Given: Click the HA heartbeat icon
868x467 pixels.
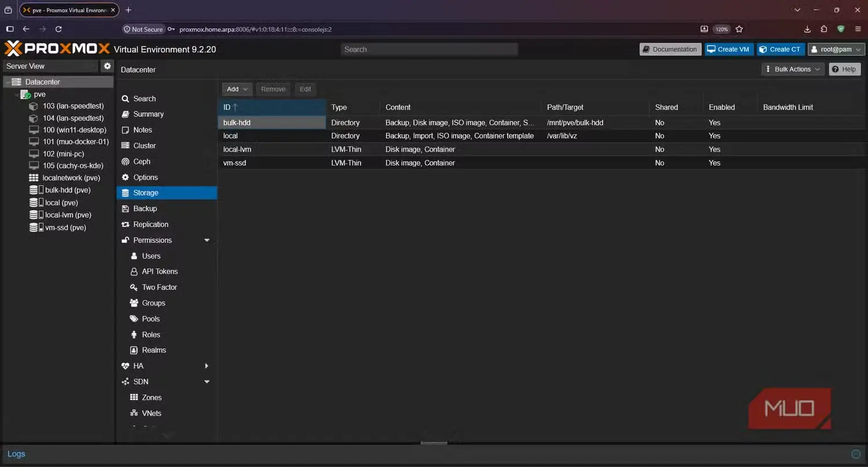Looking at the screenshot, I should [125, 366].
